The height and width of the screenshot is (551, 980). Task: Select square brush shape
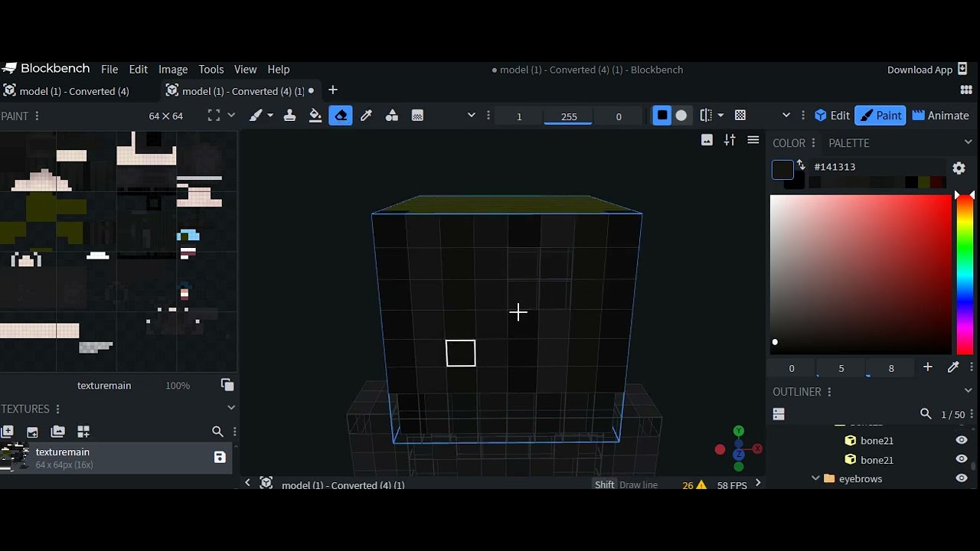tap(662, 116)
